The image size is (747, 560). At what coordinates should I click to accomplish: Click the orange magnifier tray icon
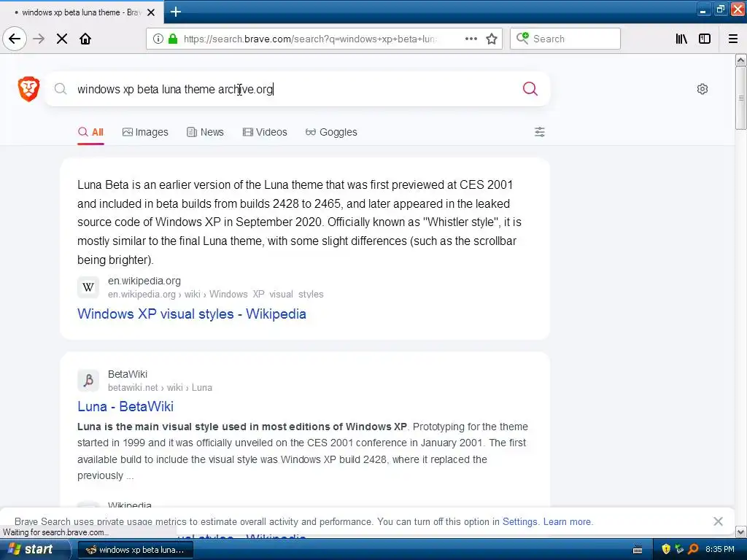tap(693, 550)
